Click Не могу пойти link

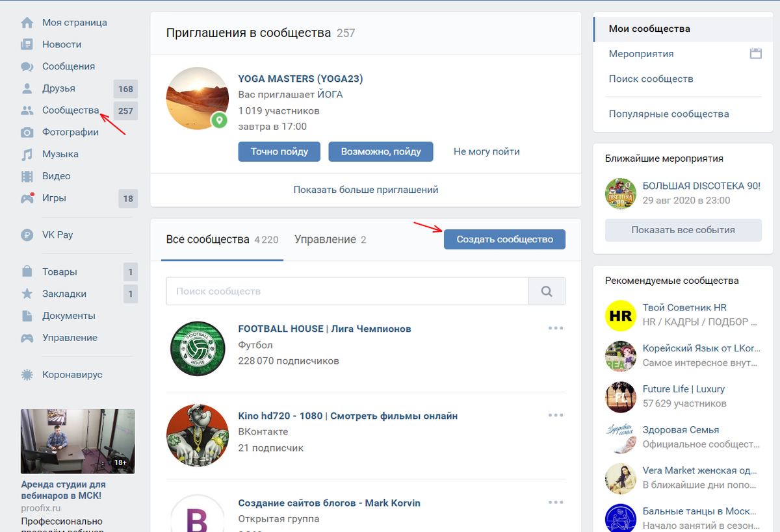point(487,151)
